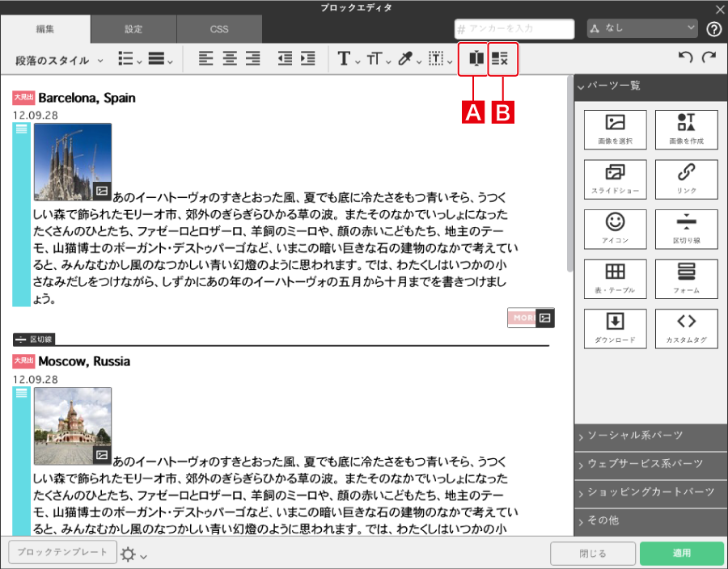Image resolution: width=728 pixels, height=569 pixels.
Task: Open the text box margin dropdown
Action: click(440, 59)
